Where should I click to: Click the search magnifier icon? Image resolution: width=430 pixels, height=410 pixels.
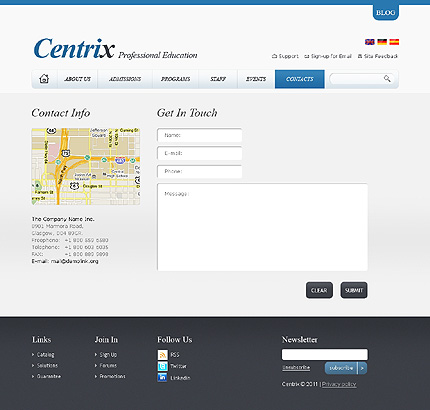(387, 79)
